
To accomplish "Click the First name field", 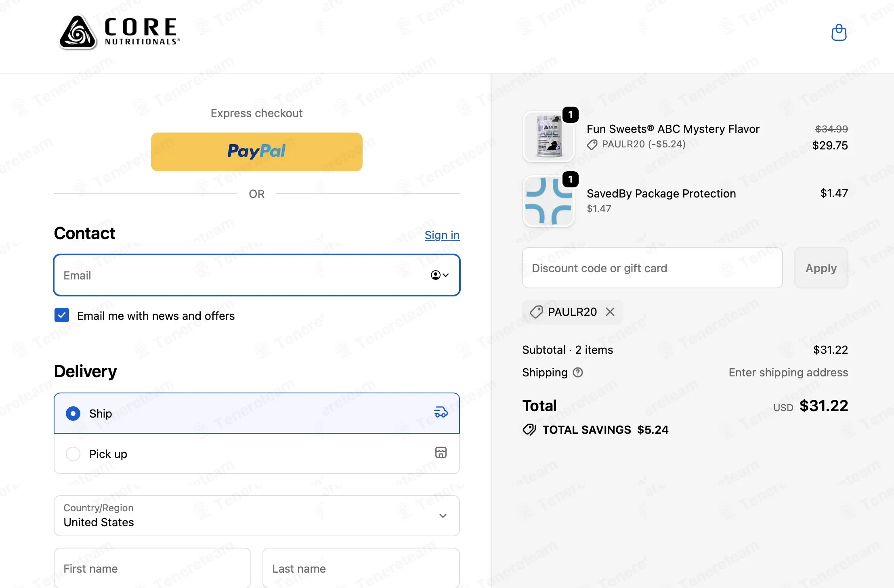I will pos(153,568).
